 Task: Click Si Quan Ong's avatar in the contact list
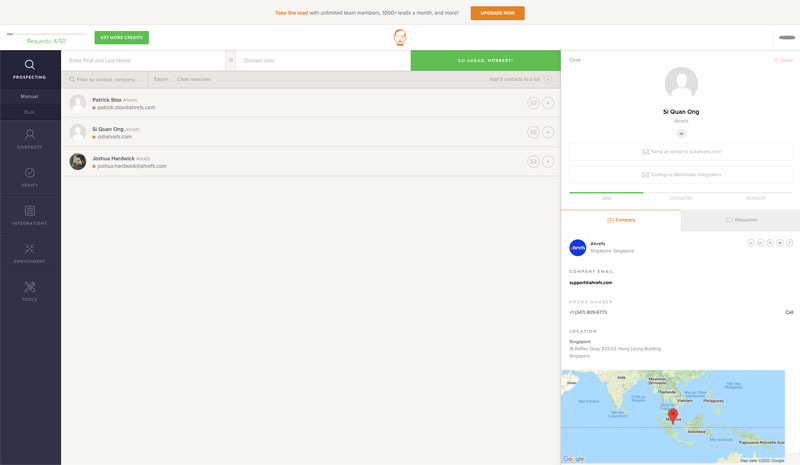(x=78, y=132)
